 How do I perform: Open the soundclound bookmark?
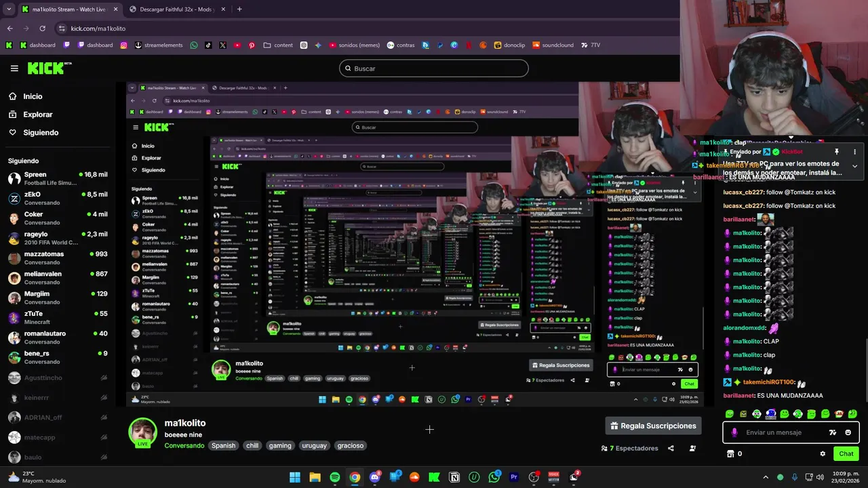(553, 45)
